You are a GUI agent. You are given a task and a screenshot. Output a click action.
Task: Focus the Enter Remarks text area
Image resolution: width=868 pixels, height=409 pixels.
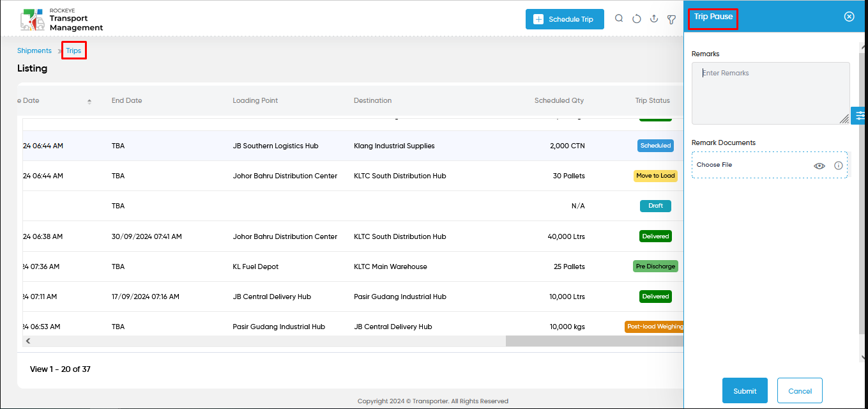pyautogui.click(x=771, y=93)
